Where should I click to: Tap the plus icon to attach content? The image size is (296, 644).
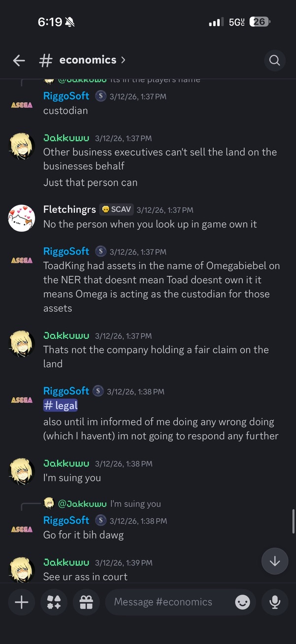pyautogui.click(x=21, y=602)
